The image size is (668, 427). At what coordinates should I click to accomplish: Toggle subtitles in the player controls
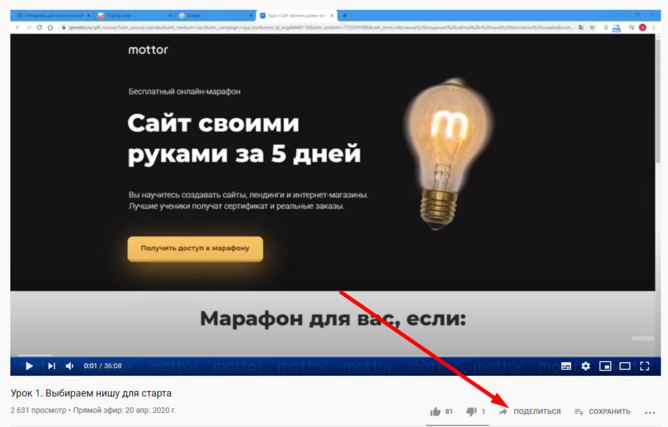(566, 366)
